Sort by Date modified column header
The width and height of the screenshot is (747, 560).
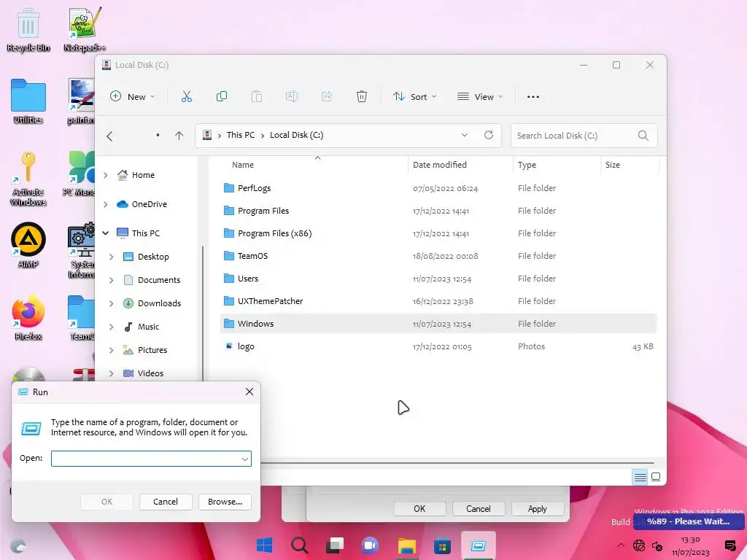tap(440, 165)
